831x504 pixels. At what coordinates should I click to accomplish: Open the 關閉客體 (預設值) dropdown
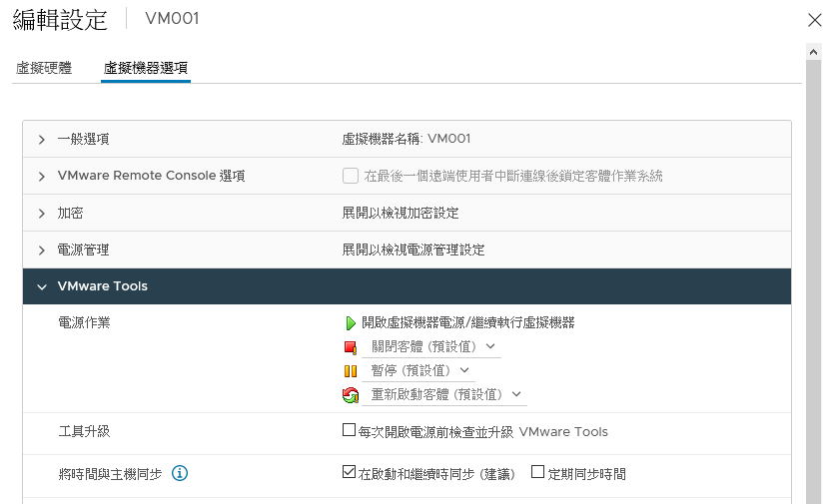[x=431, y=346]
